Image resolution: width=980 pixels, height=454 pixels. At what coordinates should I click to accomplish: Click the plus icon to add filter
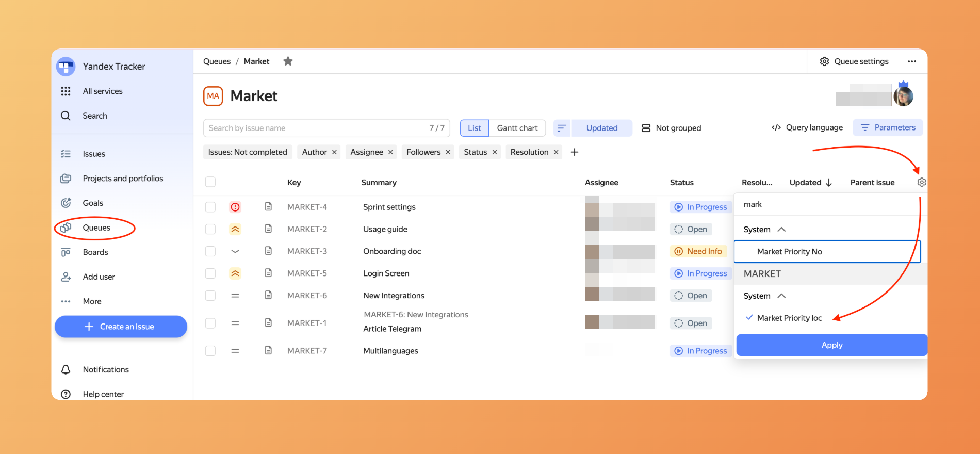[575, 152]
